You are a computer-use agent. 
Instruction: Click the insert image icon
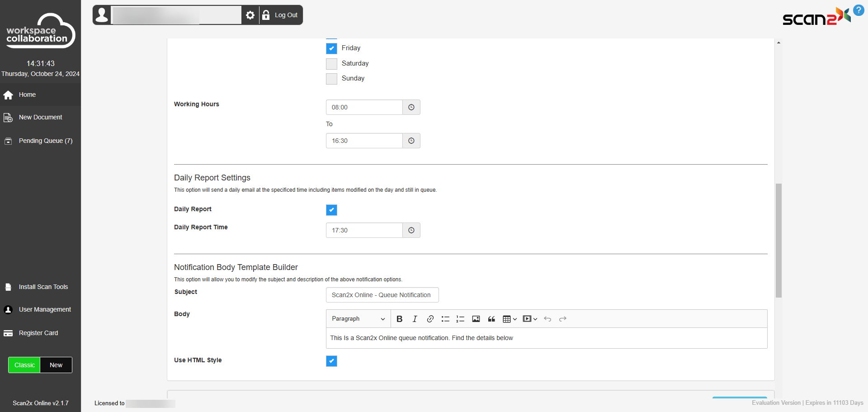pyautogui.click(x=476, y=319)
